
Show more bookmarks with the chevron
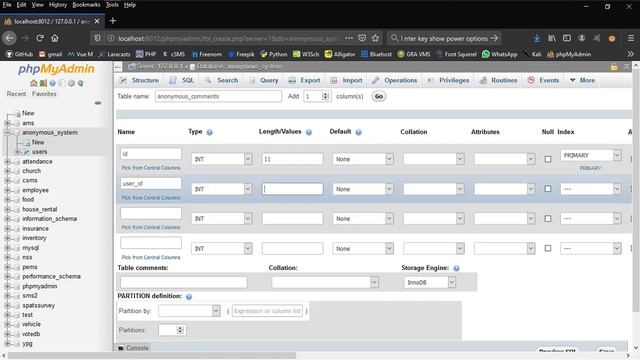click(631, 54)
